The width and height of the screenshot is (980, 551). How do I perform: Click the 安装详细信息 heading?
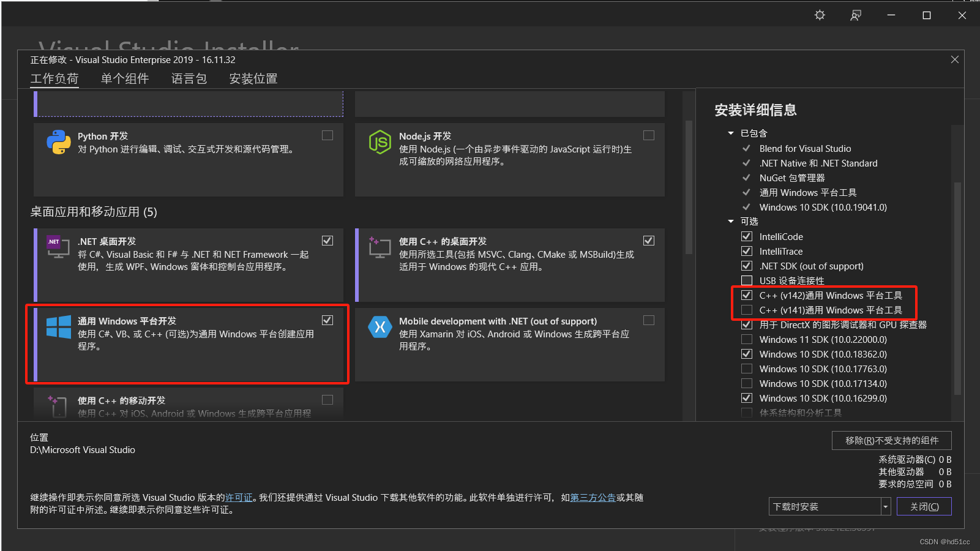[755, 110]
